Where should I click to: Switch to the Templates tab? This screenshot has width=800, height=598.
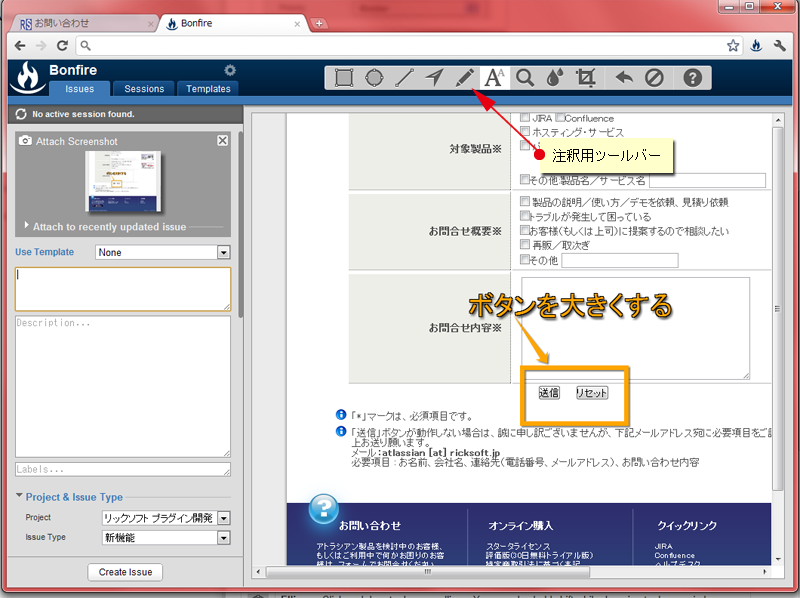click(x=208, y=88)
